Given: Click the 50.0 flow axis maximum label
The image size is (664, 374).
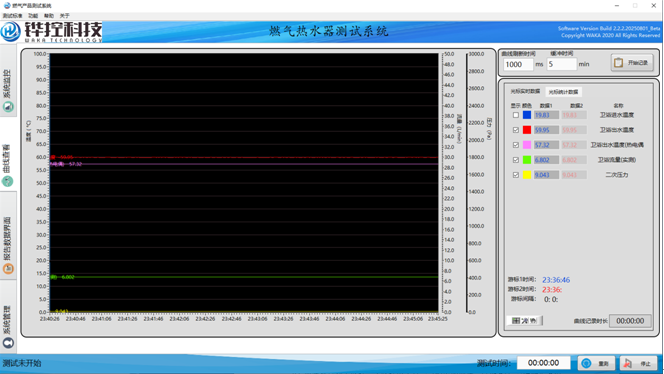Looking at the screenshot, I should coord(449,54).
